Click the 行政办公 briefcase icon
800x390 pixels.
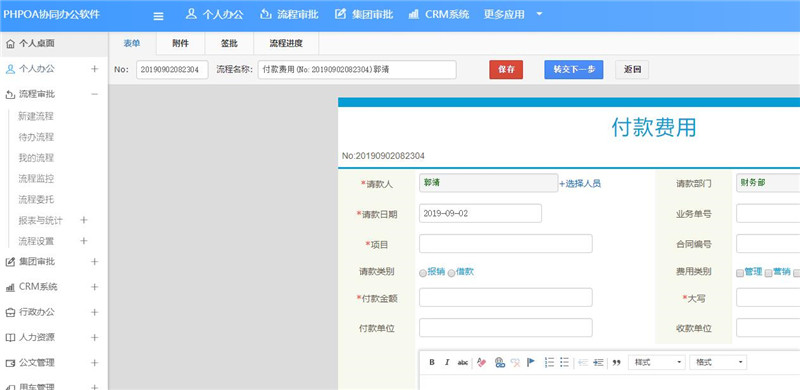10,312
